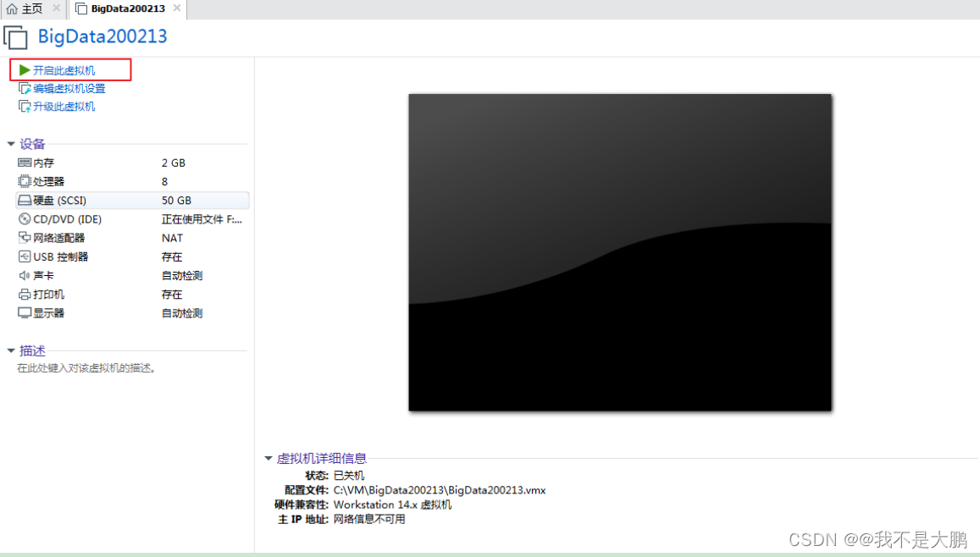Image resolution: width=980 pixels, height=557 pixels.
Task: Click the home icon on 主页 tab
Action: click(x=12, y=8)
